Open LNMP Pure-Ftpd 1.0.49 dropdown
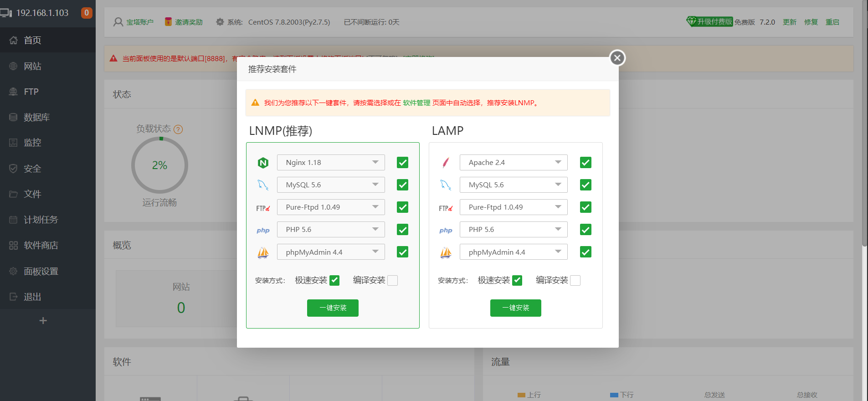Viewport: 868px width, 401px height. coord(331,207)
